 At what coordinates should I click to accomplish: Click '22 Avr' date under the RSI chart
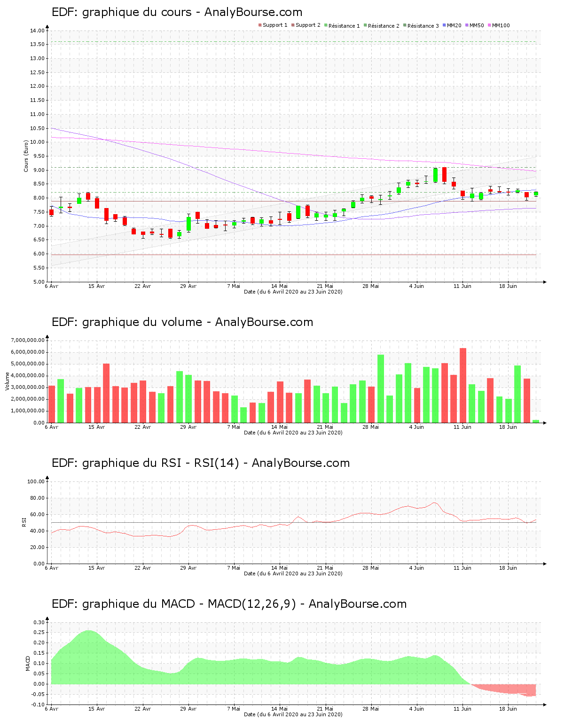pyautogui.click(x=142, y=568)
